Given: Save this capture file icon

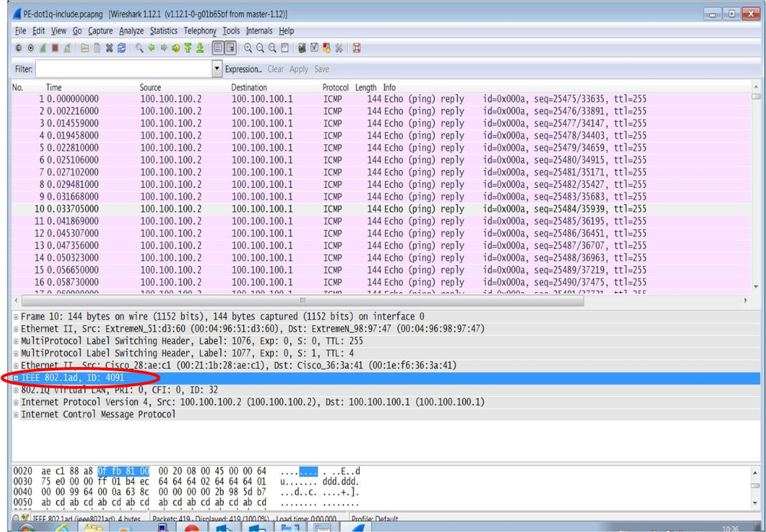Looking at the screenshot, I should pyautogui.click(x=97, y=48).
